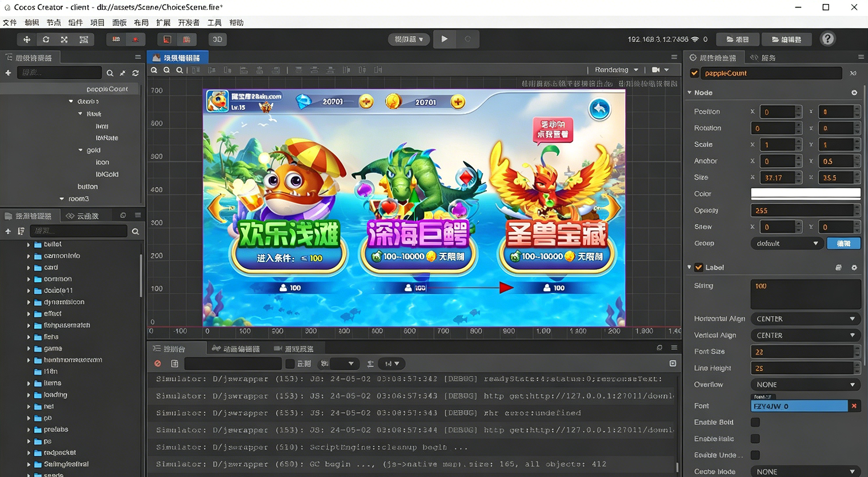Collapse the gold node in hierarchy
The width and height of the screenshot is (868, 477).
[x=81, y=150]
